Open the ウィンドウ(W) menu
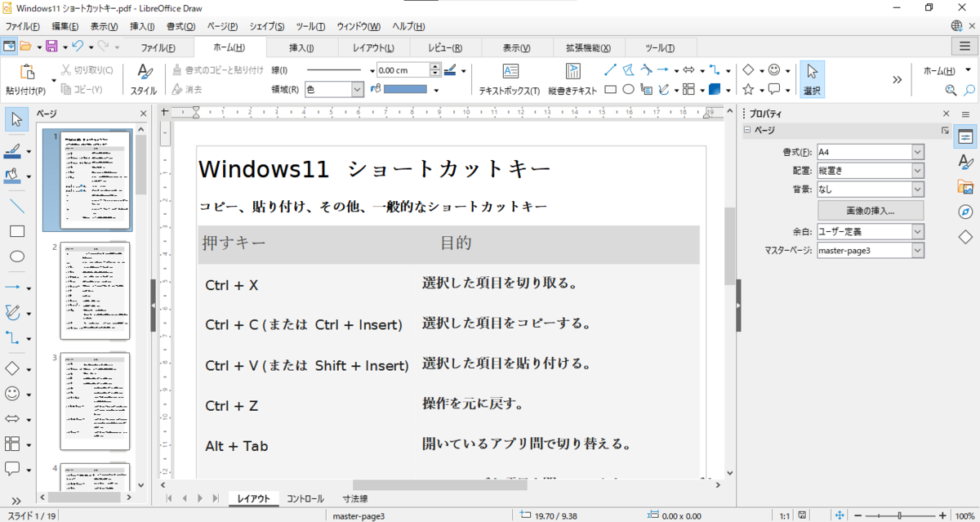This screenshot has height=522, width=980. (x=358, y=27)
